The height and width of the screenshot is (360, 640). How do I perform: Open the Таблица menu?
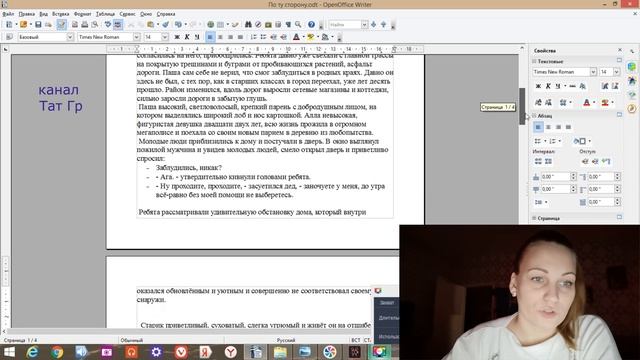pos(105,14)
